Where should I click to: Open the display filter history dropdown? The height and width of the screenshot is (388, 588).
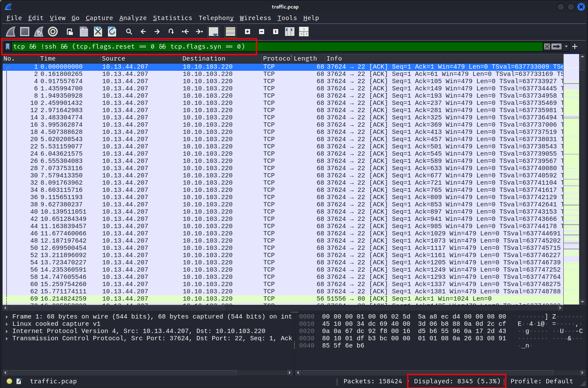[566, 46]
